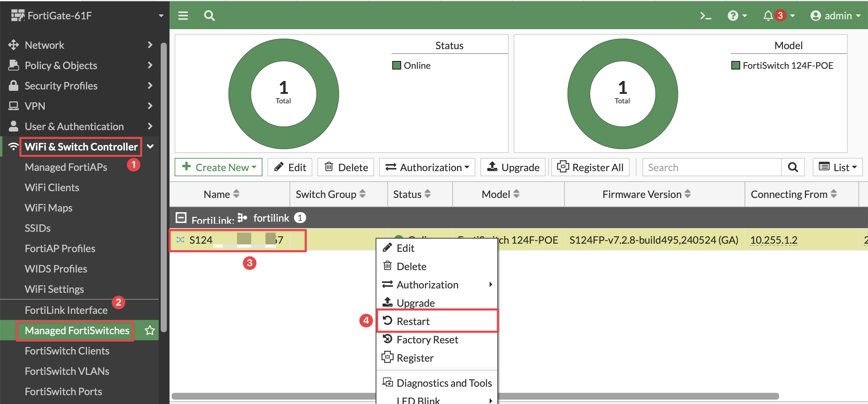
Task: Click the Upgrade toolbar button
Action: pos(513,167)
